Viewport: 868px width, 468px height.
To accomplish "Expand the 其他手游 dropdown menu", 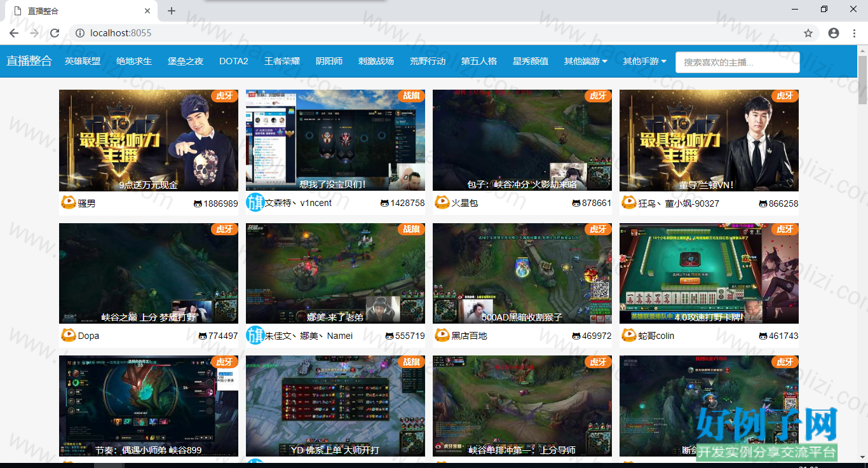I will (644, 61).
